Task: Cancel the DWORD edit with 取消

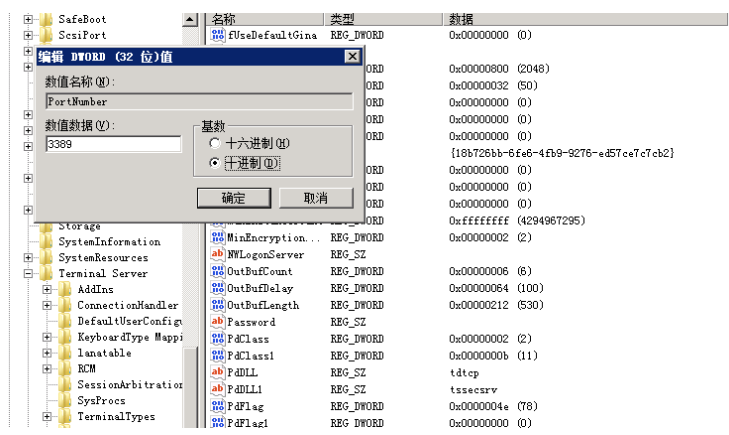Action: pos(316,198)
